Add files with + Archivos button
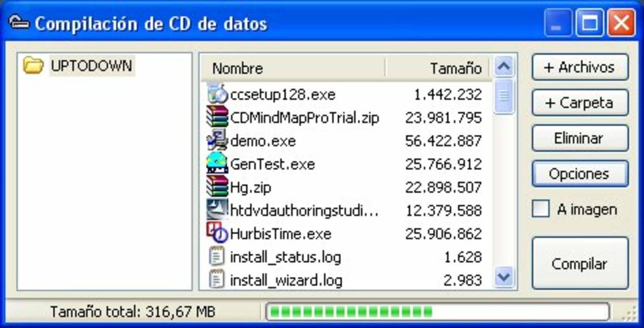Viewport: 644px width, 328px height. [580, 67]
